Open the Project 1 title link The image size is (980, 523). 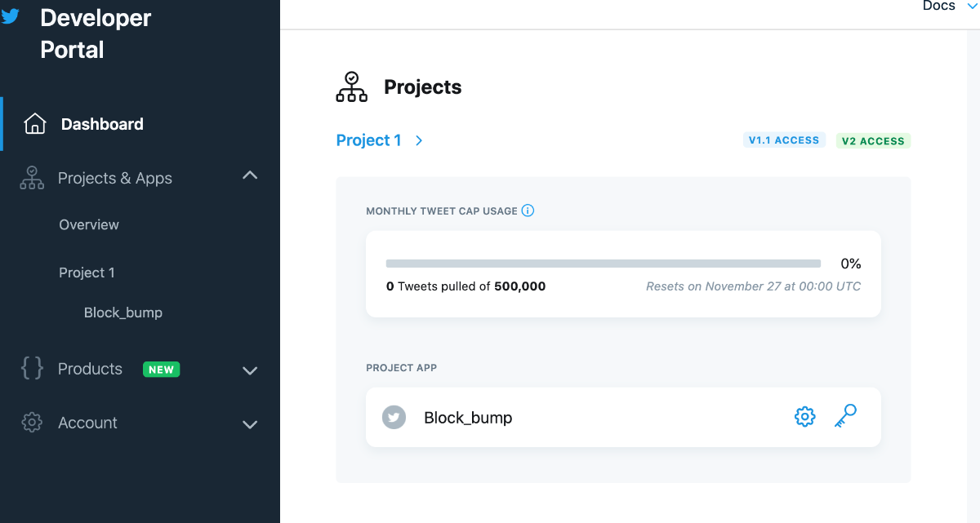point(369,140)
